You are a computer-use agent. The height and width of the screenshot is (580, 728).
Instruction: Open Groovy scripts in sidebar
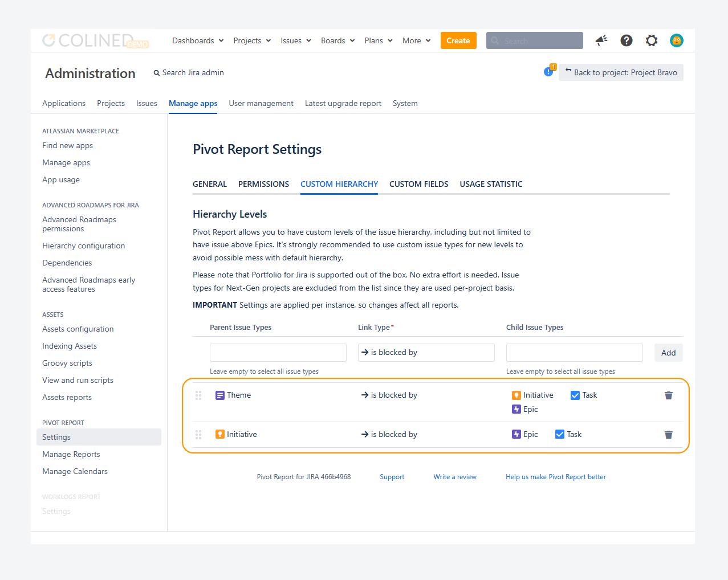click(67, 363)
